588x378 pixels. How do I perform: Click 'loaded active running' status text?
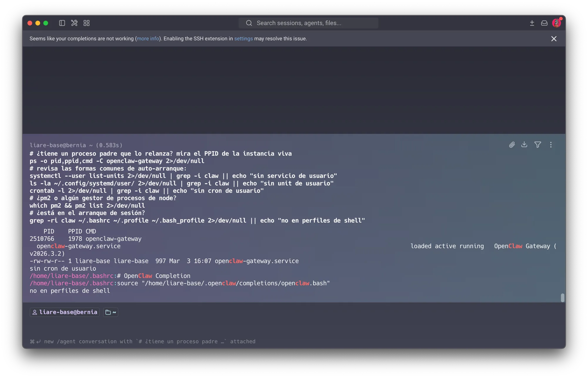click(x=447, y=246)
